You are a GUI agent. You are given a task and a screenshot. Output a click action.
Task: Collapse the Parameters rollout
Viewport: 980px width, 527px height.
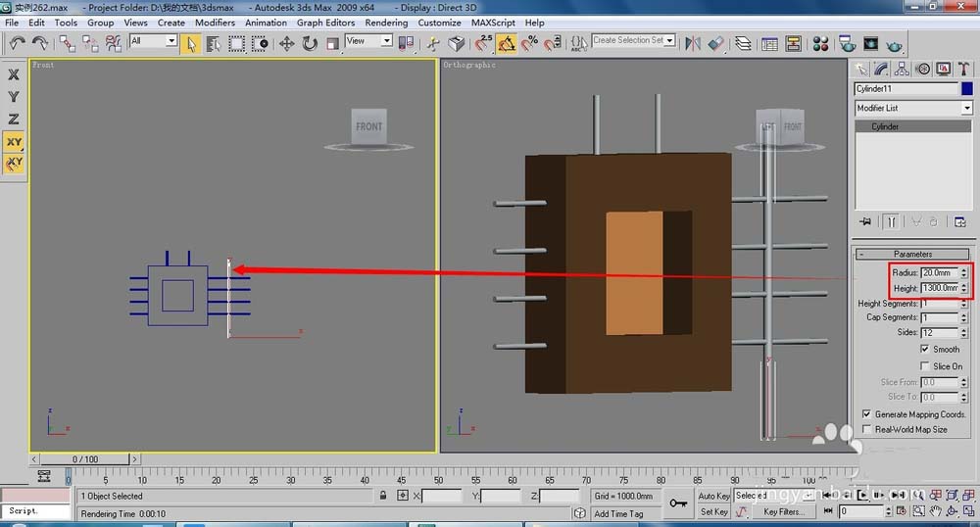coord(912,254)
